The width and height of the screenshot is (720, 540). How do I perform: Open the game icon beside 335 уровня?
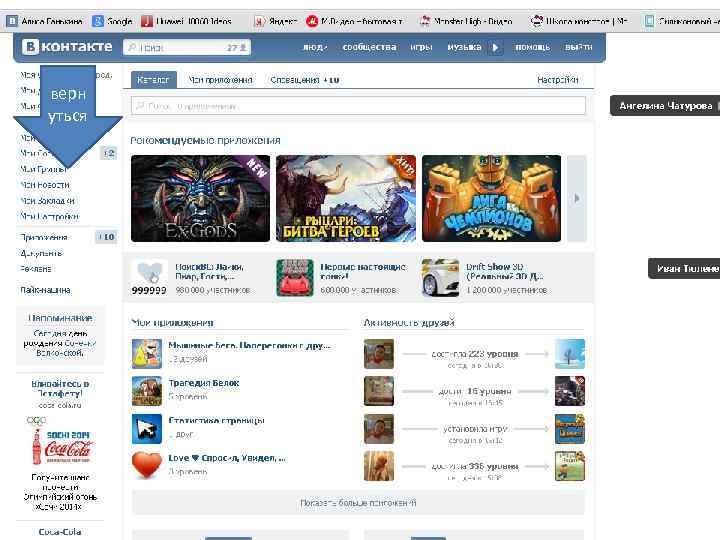(570, 466)
